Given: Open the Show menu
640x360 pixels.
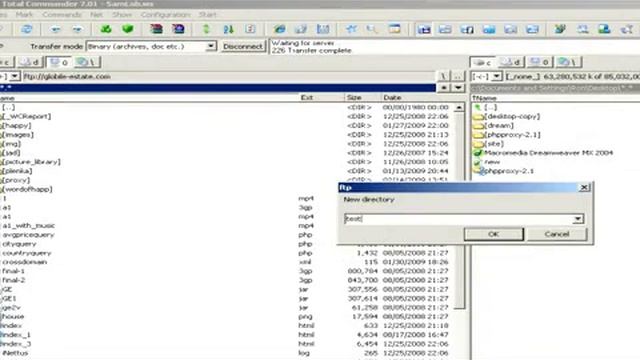Looking at the screenshot, I should (122, 14).
